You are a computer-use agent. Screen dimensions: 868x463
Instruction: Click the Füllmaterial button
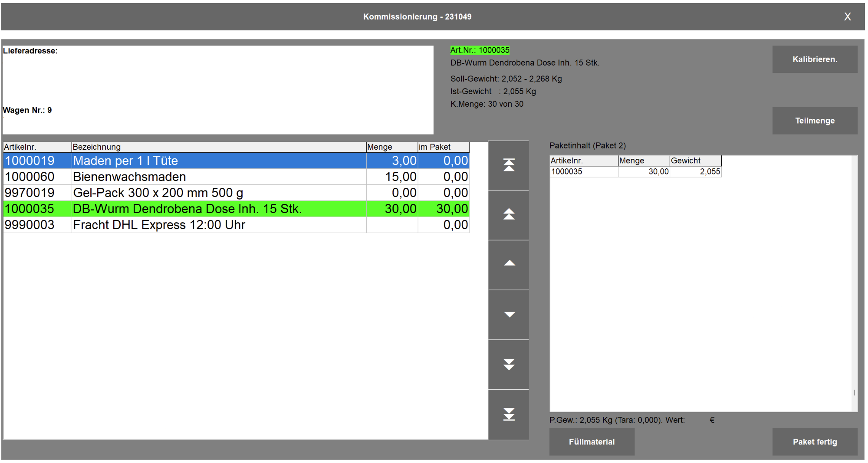(x=592, y=442)
